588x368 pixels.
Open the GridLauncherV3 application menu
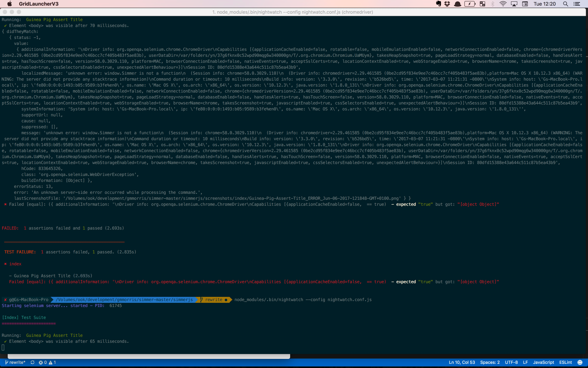38,4
